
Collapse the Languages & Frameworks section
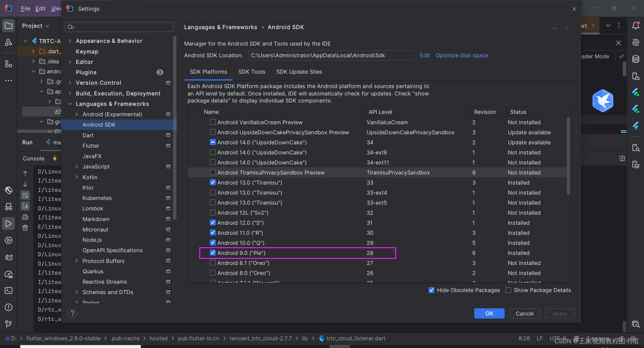pyautogui.click(x=70, y=104)
